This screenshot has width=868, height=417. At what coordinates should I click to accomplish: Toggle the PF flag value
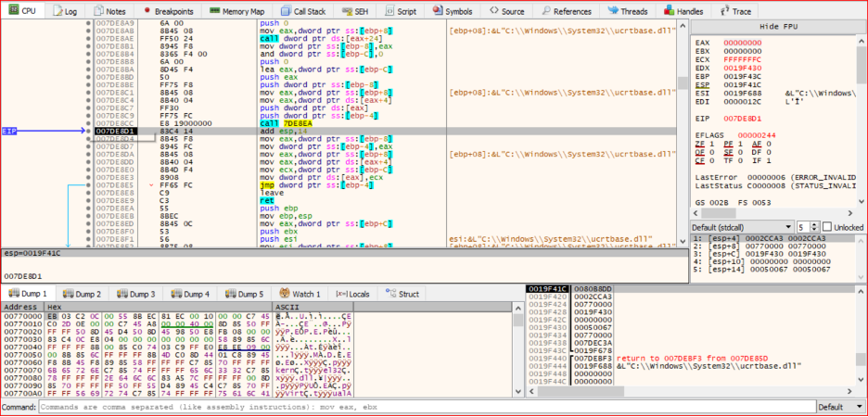pos(741,144)
